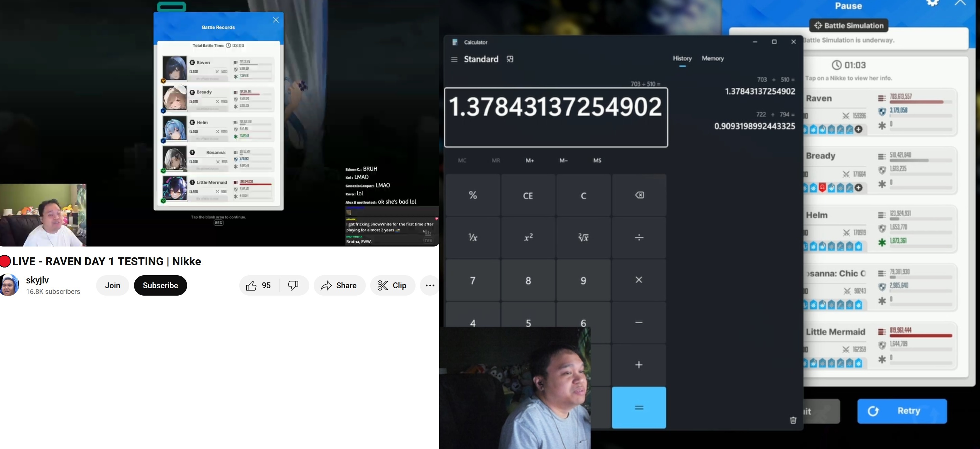
Task: Like the video with thumbs up
Action: tap(259, 285)
